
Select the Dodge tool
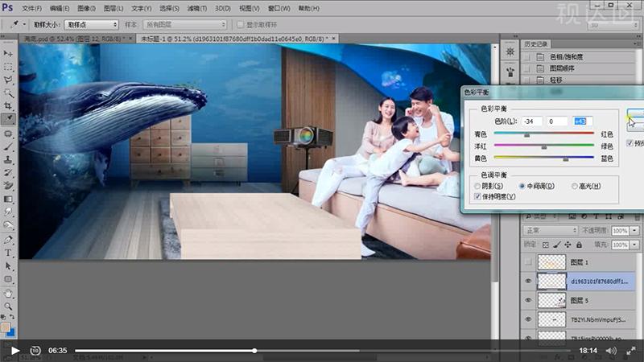(x=8, y=225)
